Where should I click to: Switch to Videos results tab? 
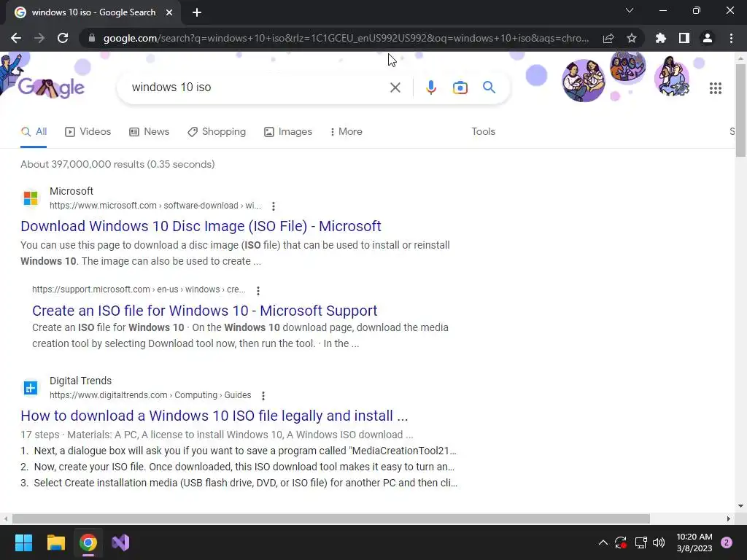[88, 132]
